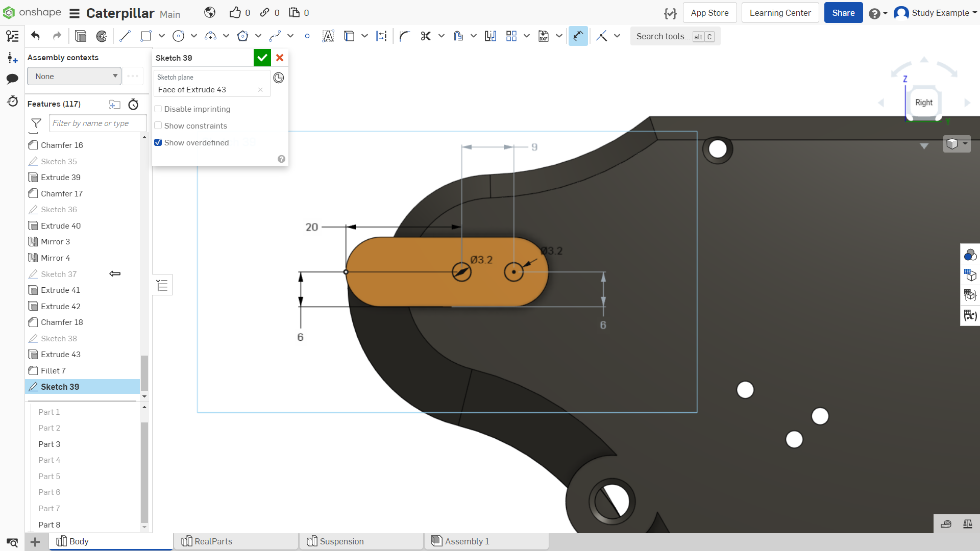Enable Disable imprinting checkbox
Viewport: 980px width, 551px height.
pyautogui.click(x=158, y=109)
